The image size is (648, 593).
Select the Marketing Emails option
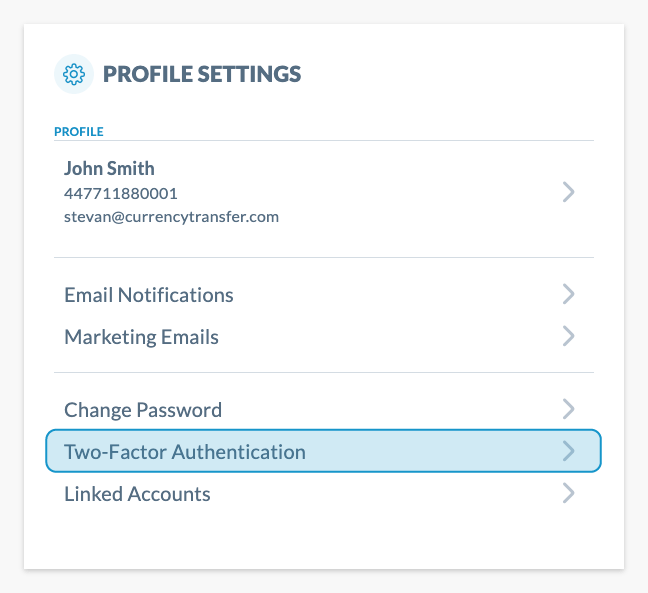(x=141, y=337)
